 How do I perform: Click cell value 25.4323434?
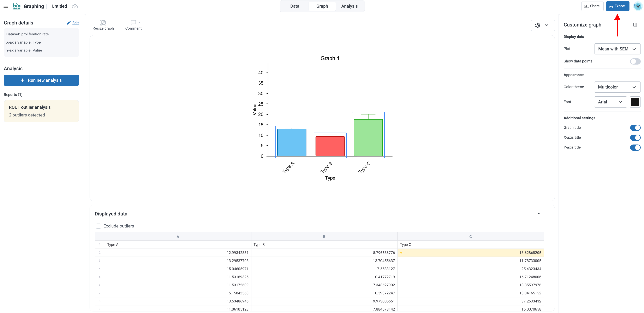point(471,269)
